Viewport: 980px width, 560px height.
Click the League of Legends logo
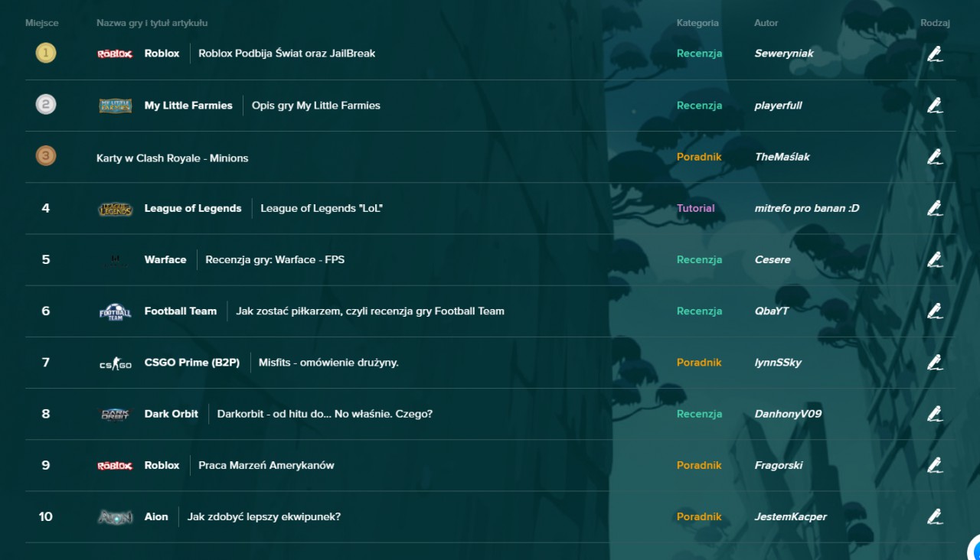(x=115, y=209)
